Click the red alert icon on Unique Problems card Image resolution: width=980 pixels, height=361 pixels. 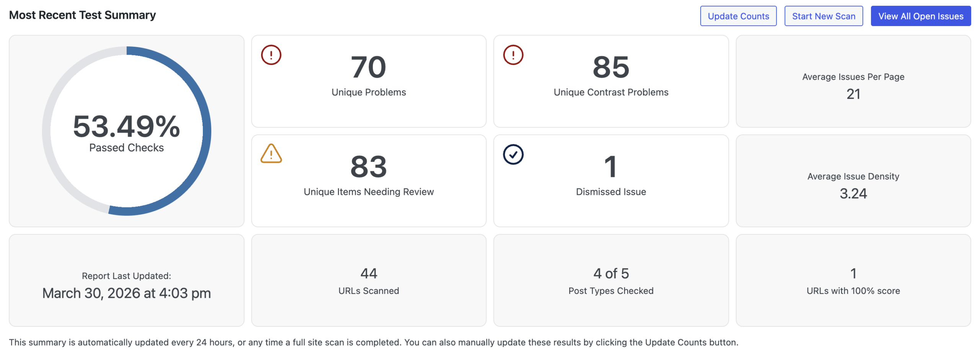coord(271,54)
